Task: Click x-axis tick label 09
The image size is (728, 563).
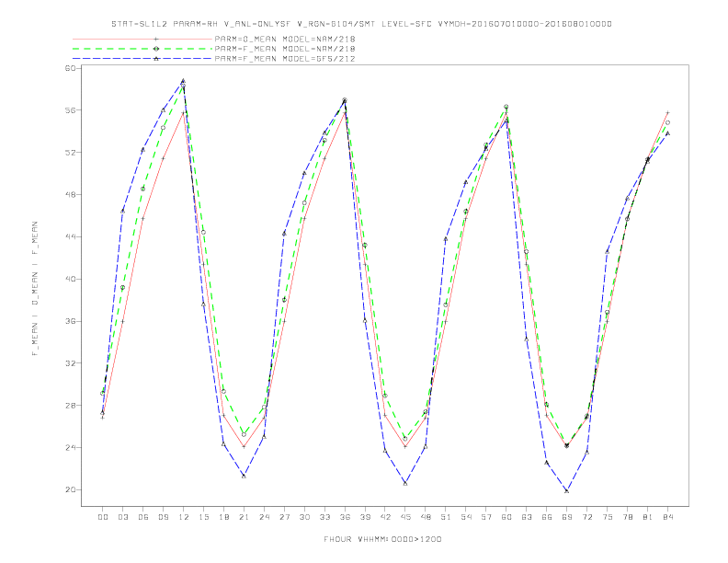Action: pyautogui.click(x=164, y=517)
